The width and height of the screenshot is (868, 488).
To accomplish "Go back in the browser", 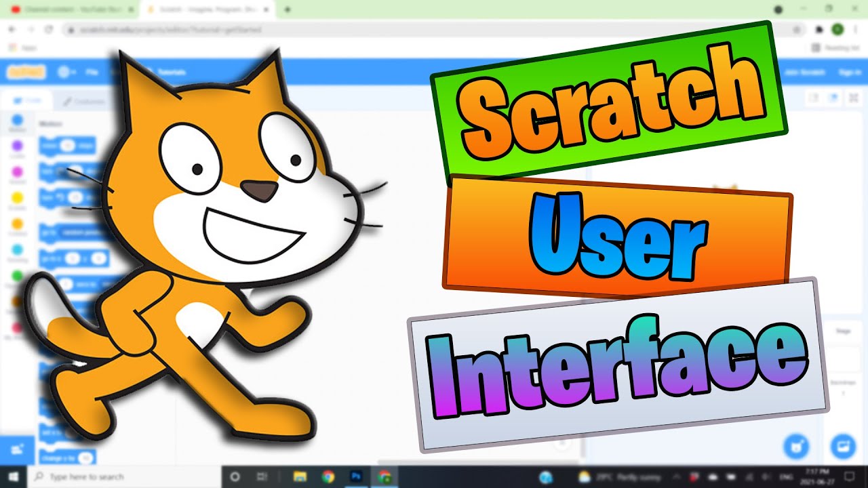I will tap(12, 30).
